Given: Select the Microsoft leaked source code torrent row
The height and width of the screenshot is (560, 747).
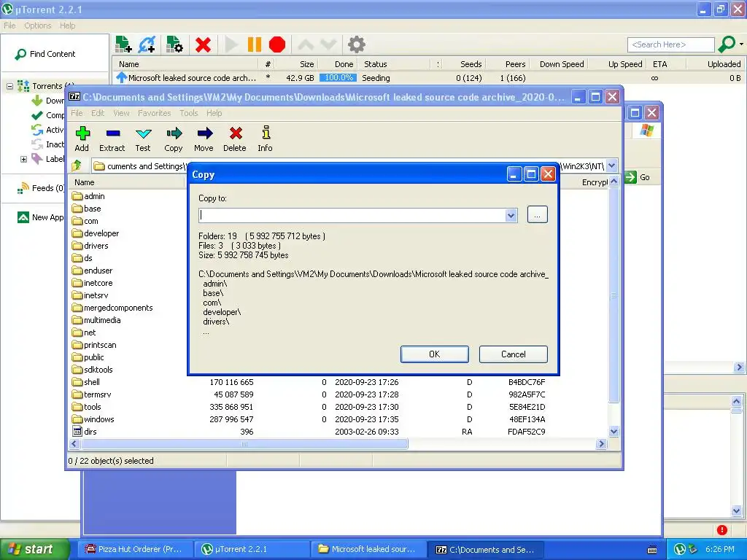Looking at the screenshot, I should point(429,77).
